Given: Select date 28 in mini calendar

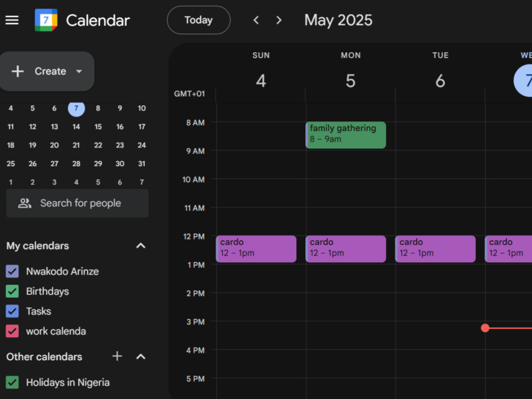Looking at the screenshot, I should (76, 164).
